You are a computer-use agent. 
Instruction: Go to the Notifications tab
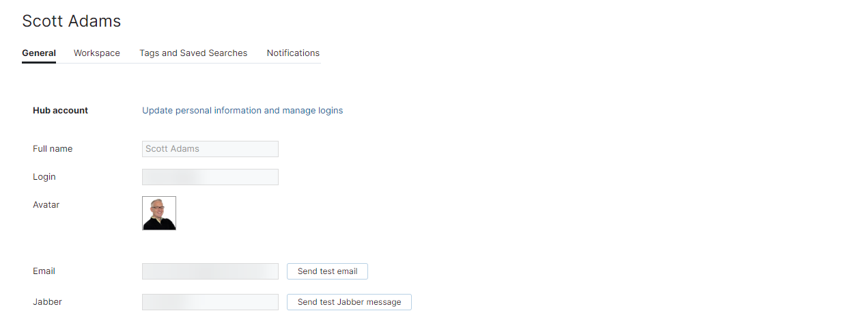tap(293, 53)
